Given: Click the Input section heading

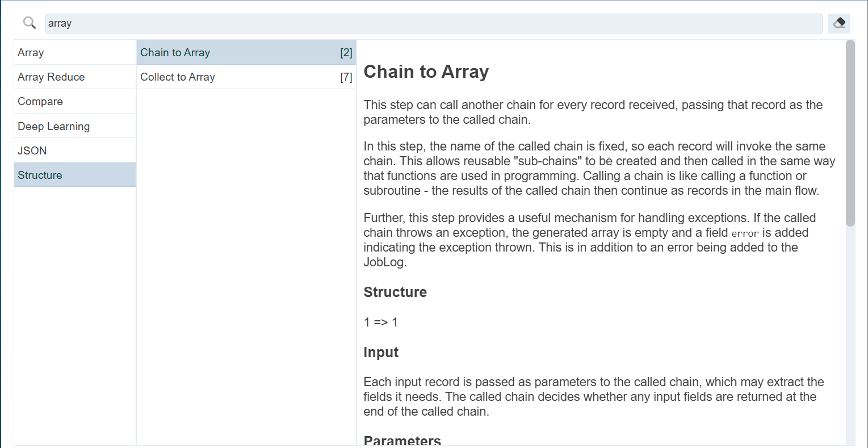Looking at the screenshot, I should [x=381, y=352].
